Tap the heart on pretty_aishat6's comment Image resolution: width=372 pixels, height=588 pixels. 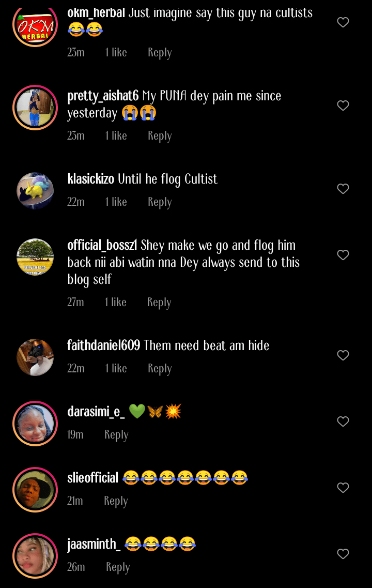click(x=343, y=105)
